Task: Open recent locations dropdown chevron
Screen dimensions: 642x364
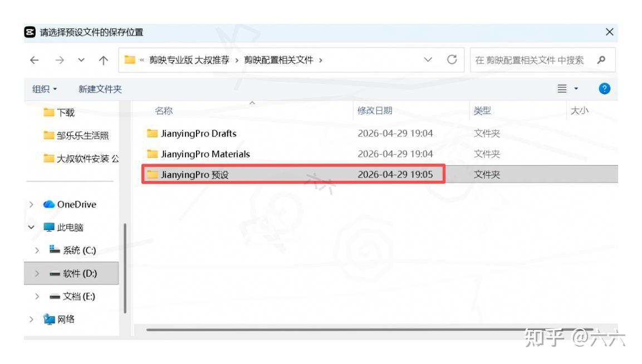Action: pos(81,60)
